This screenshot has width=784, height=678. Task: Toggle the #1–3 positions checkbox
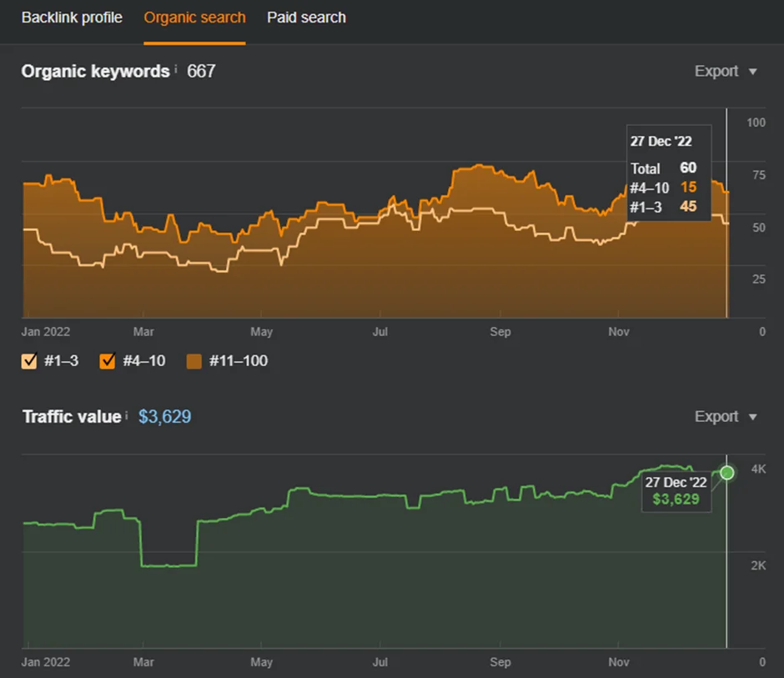(29, 361)
